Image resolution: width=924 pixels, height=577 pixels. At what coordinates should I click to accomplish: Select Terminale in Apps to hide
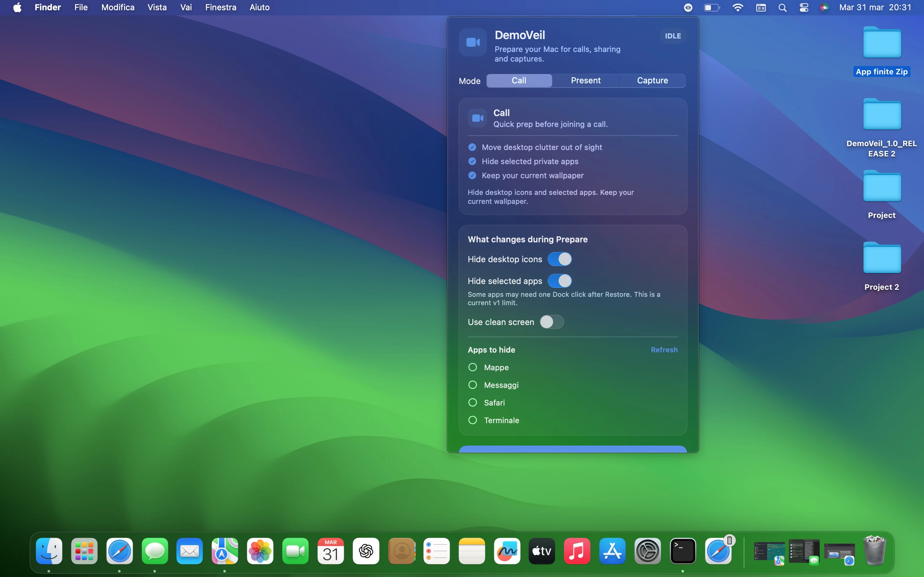point(473,420)
